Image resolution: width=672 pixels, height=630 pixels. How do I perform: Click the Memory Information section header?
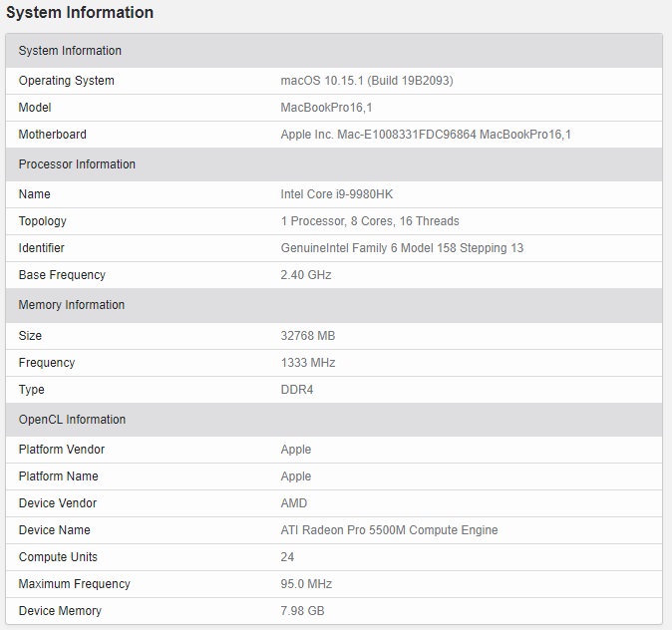[72, 305]
